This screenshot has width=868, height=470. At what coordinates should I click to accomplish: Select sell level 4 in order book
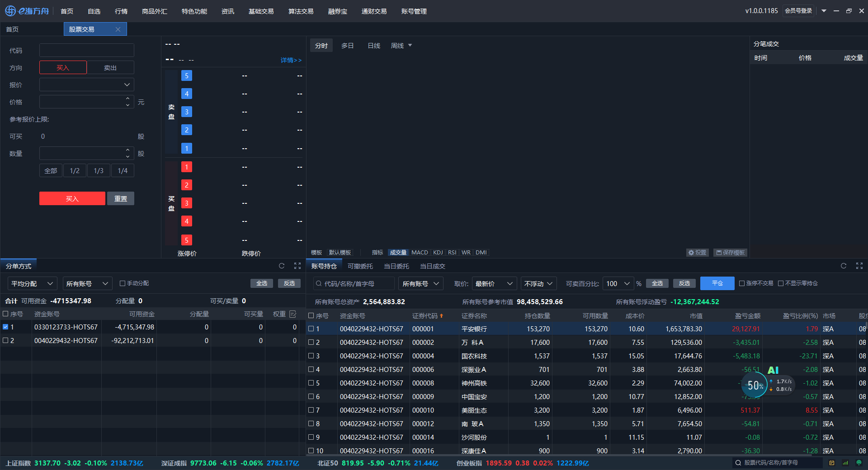point(187,94)
